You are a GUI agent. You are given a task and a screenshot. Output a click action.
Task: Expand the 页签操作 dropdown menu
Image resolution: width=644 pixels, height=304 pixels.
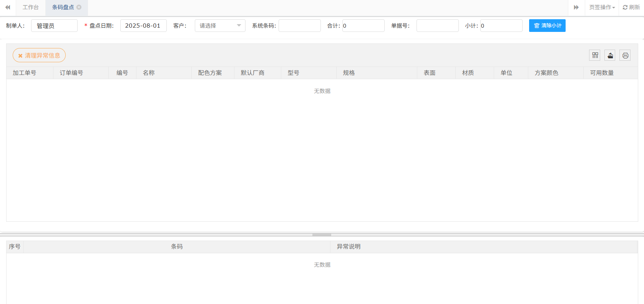[x=602, y=7]
